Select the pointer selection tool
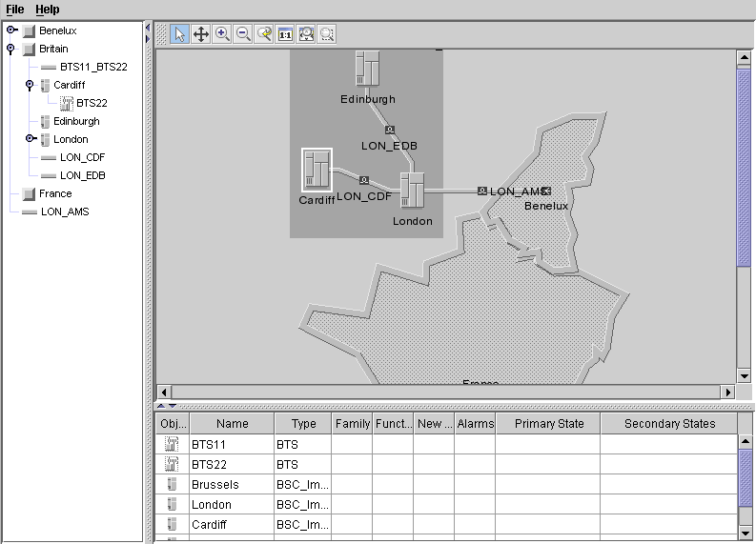 180,34
